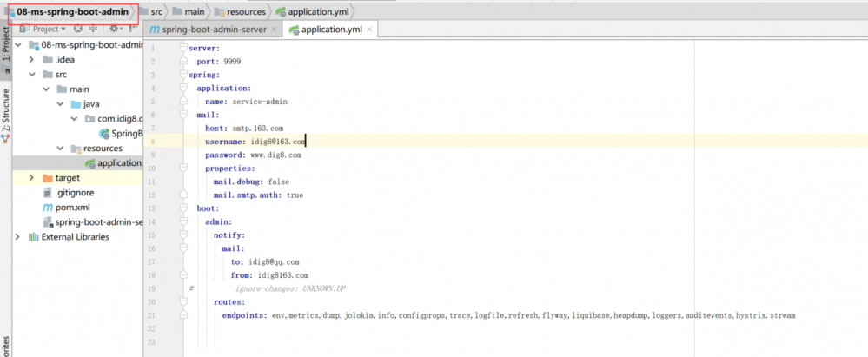Select External Libraries in the tree
The width and height of the screenshot is (868, 357).
[76, 237]
